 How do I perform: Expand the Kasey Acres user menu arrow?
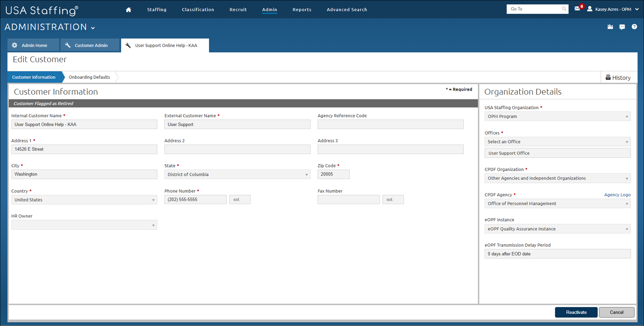(637, 9)
